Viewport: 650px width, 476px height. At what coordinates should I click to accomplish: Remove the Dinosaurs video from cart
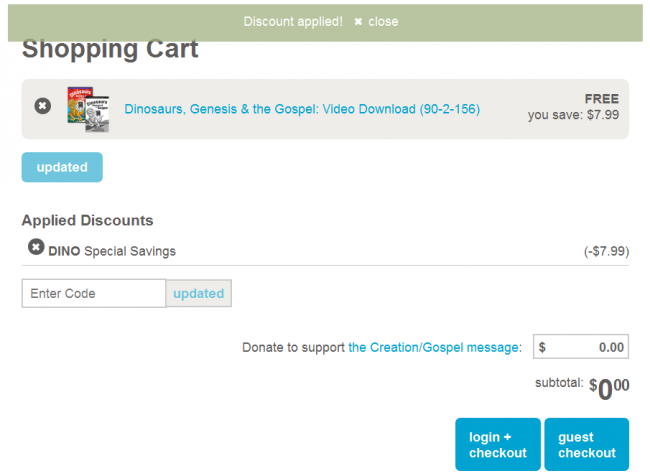[42, 106]
